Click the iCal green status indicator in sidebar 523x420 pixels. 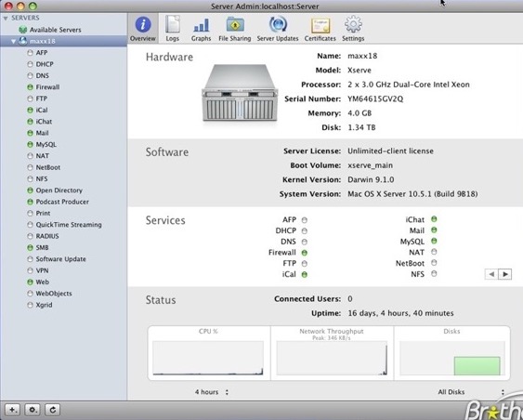tap(30, 110)
